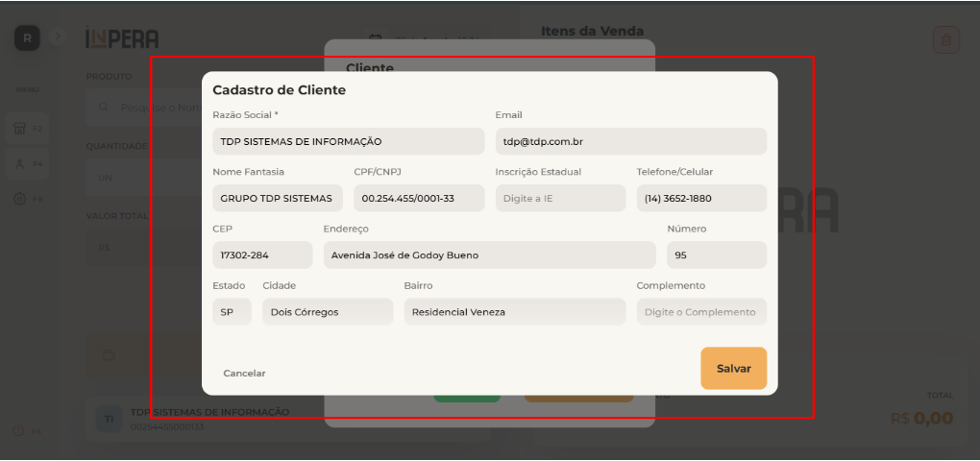Focus the Complemento input
Viewport: 980px width, 461px height.
(x=702, y=312)
